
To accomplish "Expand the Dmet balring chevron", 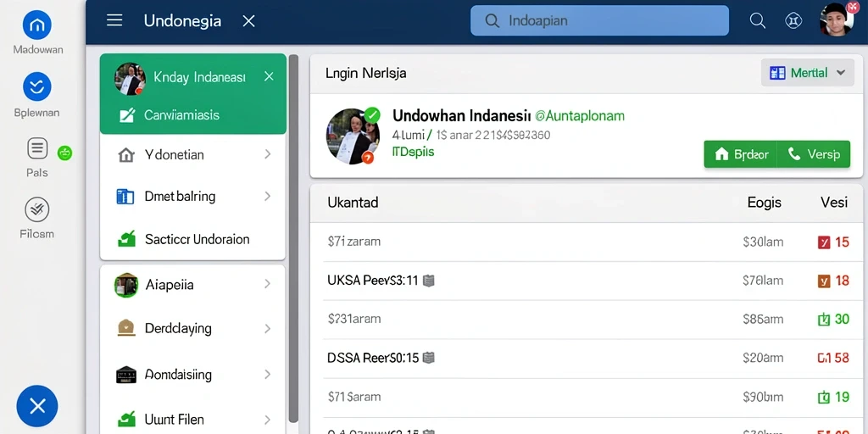I will point(267,196).
